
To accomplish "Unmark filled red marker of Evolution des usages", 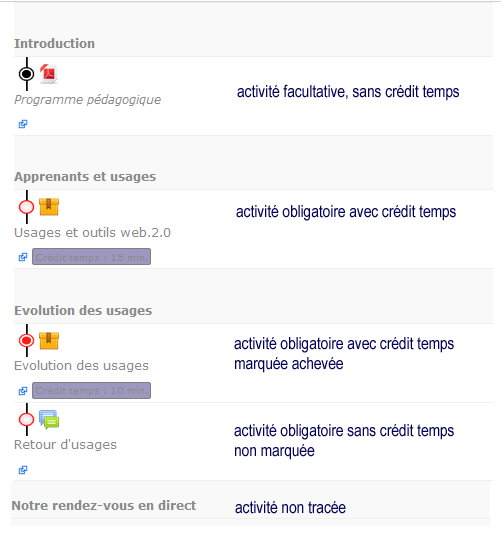I will tap(27, 341).
